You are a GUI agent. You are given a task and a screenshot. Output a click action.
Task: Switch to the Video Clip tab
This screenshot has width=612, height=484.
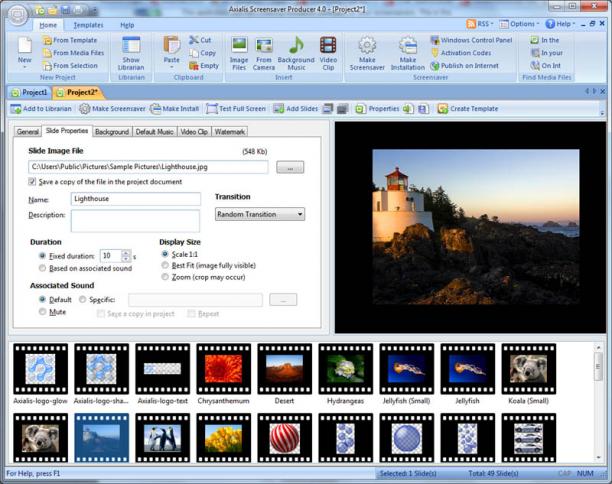click(194, 132)
